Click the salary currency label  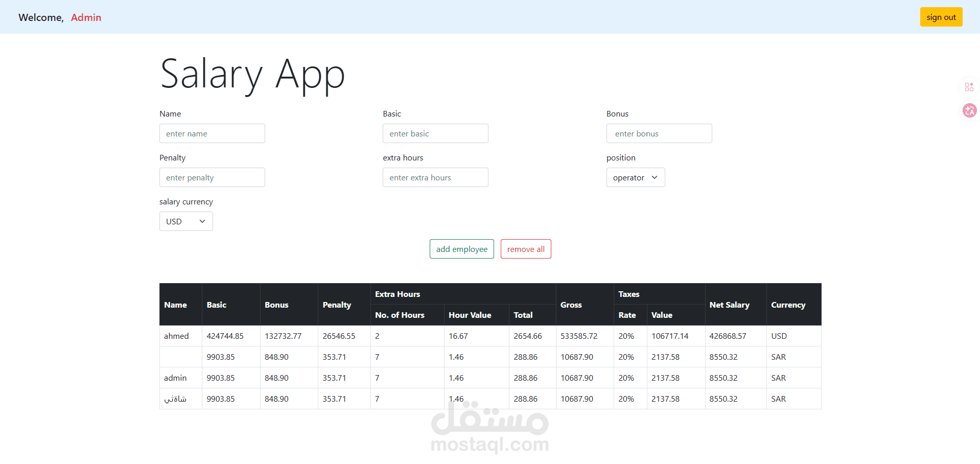[x=186, y=201]
